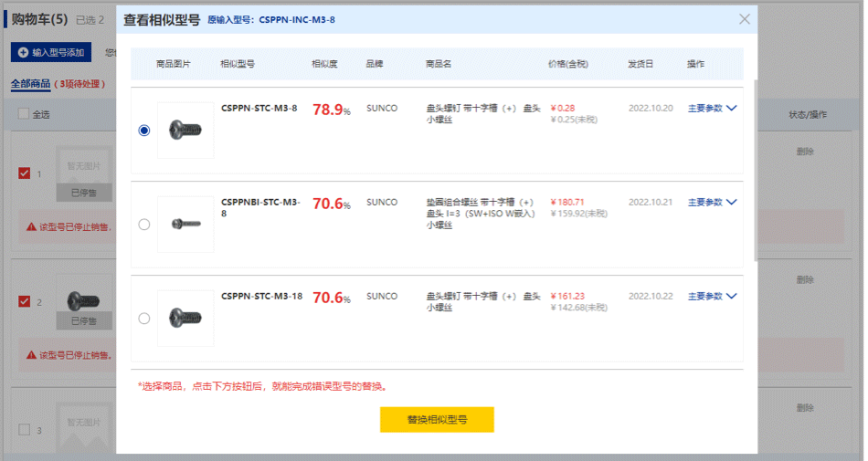
Task: Click the CSPPN-STC-M3-18 model number
Action: (x=261, y=296)
